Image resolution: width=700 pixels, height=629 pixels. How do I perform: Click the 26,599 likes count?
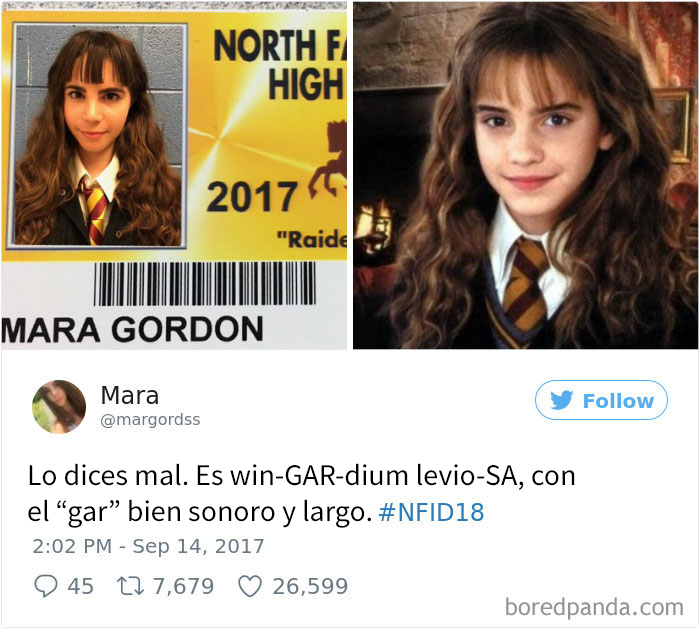pos(310,586)
